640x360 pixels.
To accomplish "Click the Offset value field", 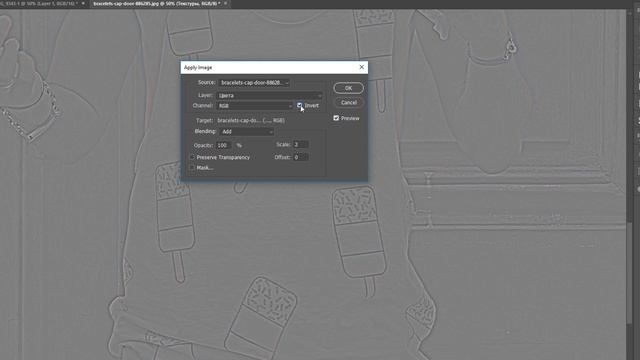I will (x=301, y=157).
